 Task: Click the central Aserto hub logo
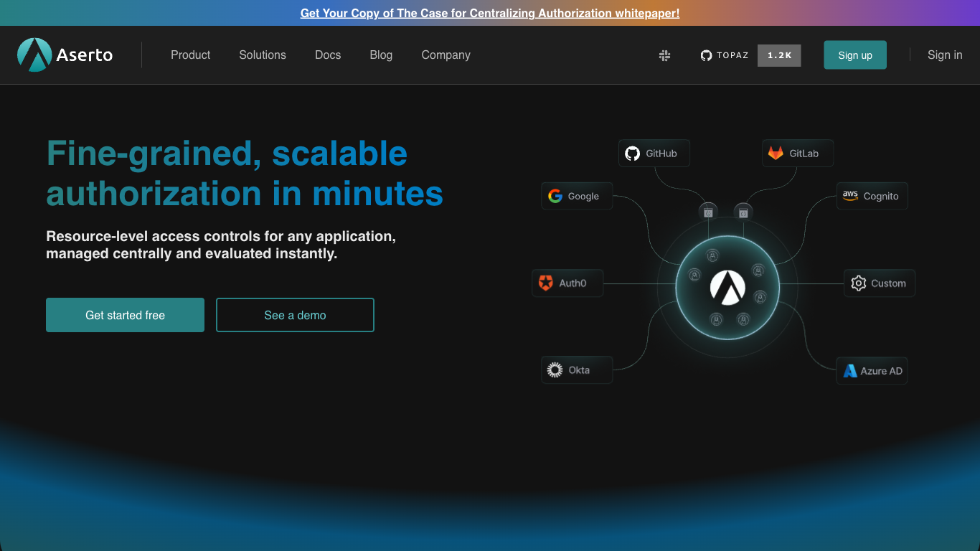[727, 288]
